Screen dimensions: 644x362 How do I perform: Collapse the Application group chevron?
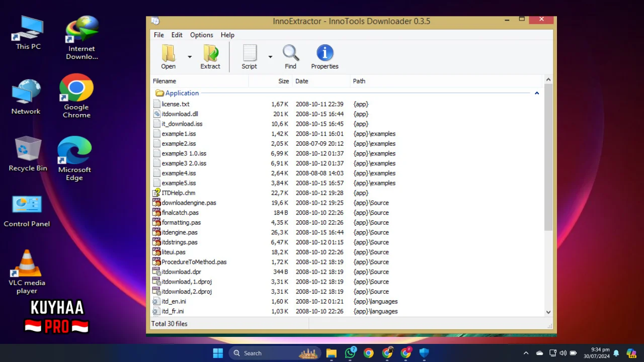537,93
